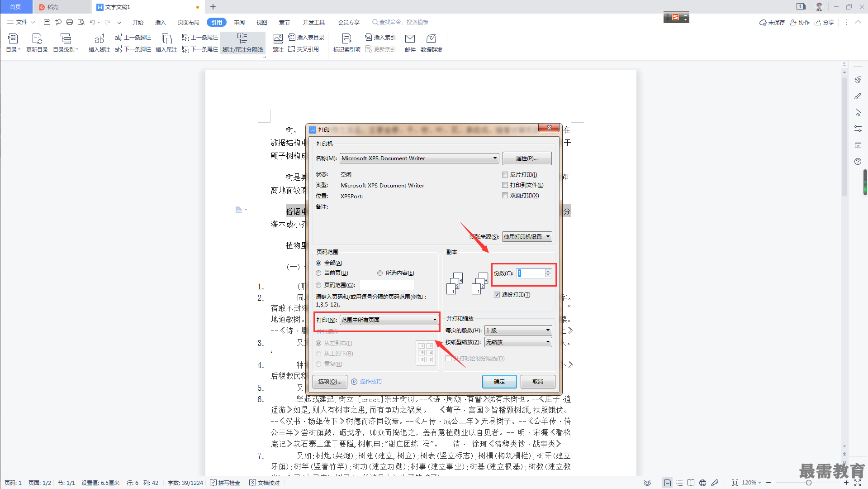Click 脚注/尾注分隔线 separator tool
Screen dimensions: 868x489
(x=242, y=43)
